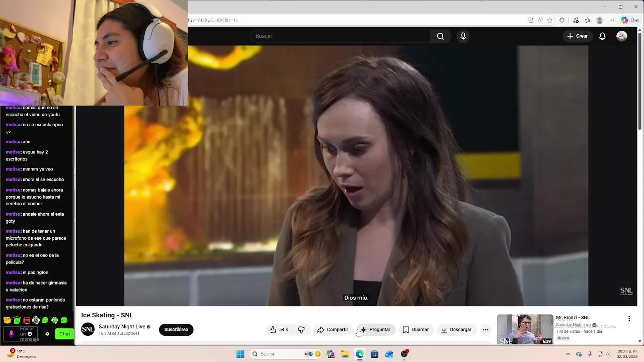Open browser split screen icon
Screen dimensions: 644x362
pyautogui.click(x=531, y=20)
